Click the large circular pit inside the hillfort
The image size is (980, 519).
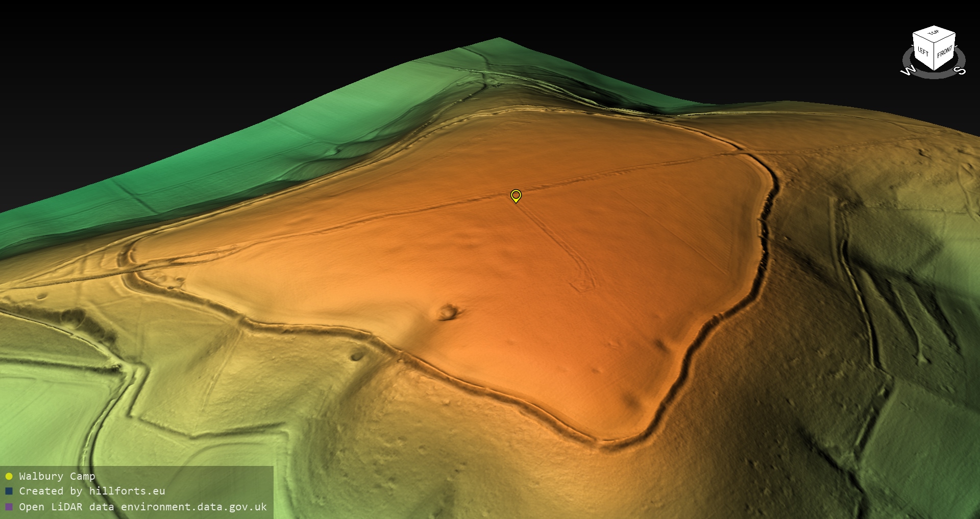[449, 311]
